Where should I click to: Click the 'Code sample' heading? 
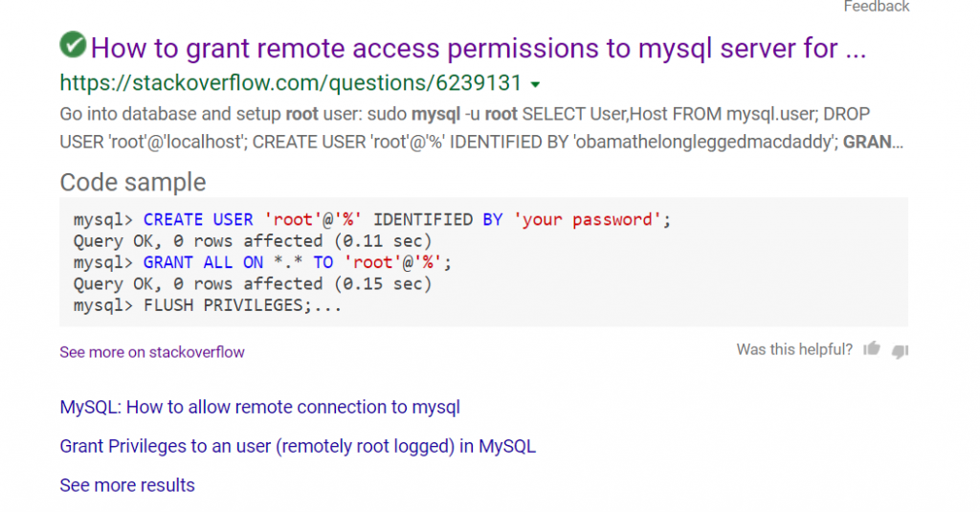(133, 182)
